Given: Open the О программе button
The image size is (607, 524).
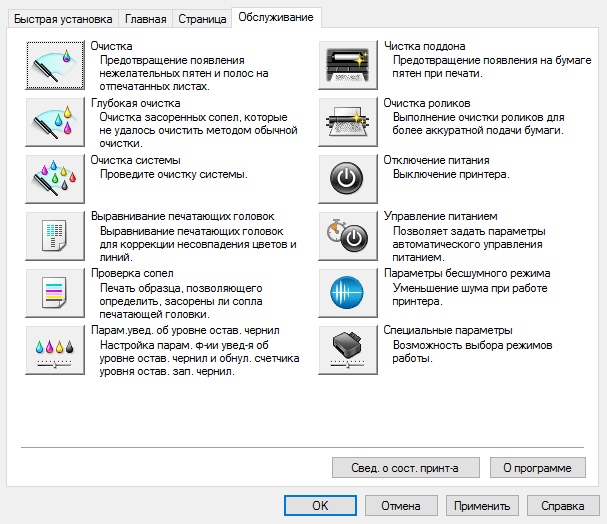Looking at the screenshot, I should coord(538,467).
